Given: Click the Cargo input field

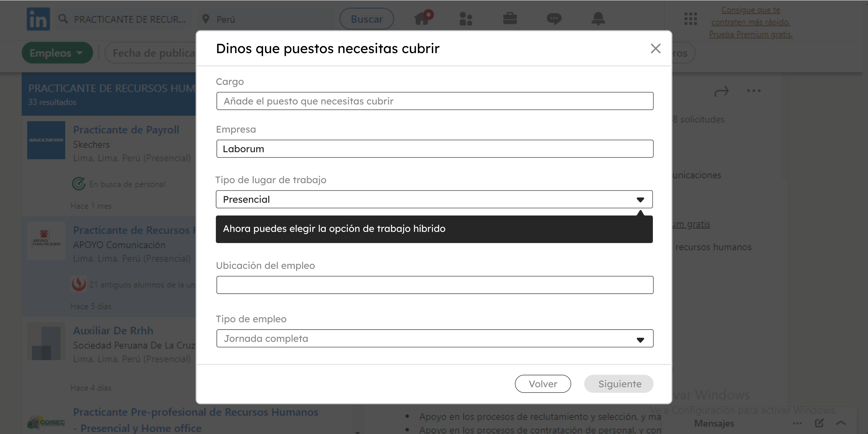Looking at the screenshot, I should [x=435, y=101].
